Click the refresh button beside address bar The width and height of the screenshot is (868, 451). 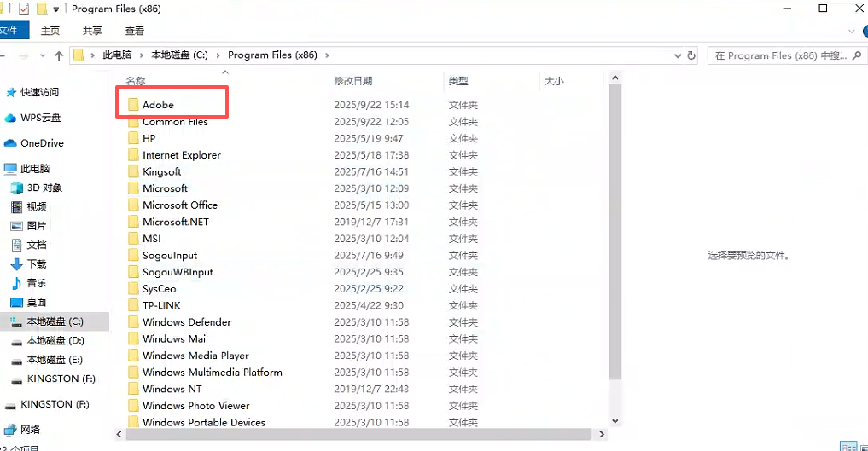[x=691, y=55]
